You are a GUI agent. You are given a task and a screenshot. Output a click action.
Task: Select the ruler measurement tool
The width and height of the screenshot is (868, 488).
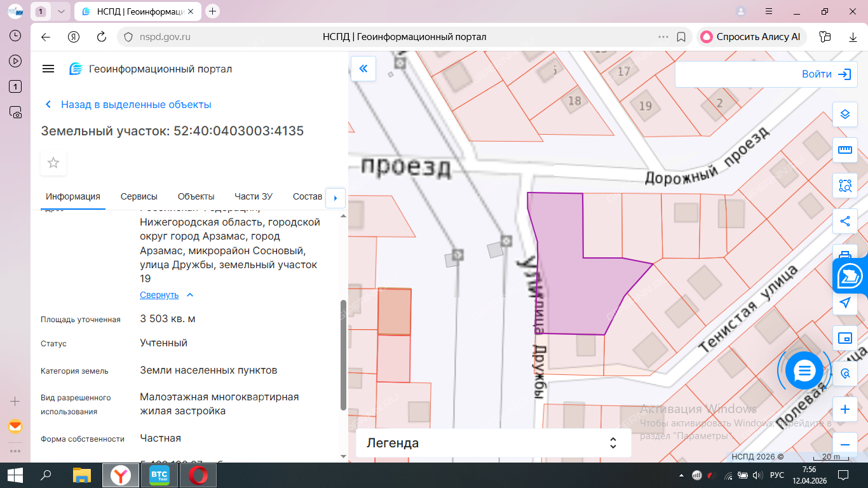pyautogui.click(x=844, y=150)
